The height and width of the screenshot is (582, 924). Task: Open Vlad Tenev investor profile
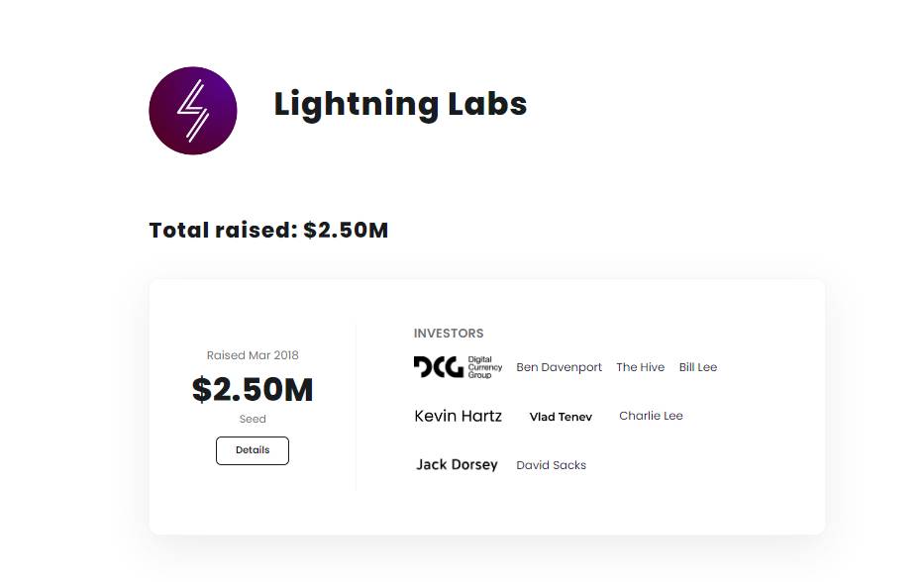click(x=561, y=417)
